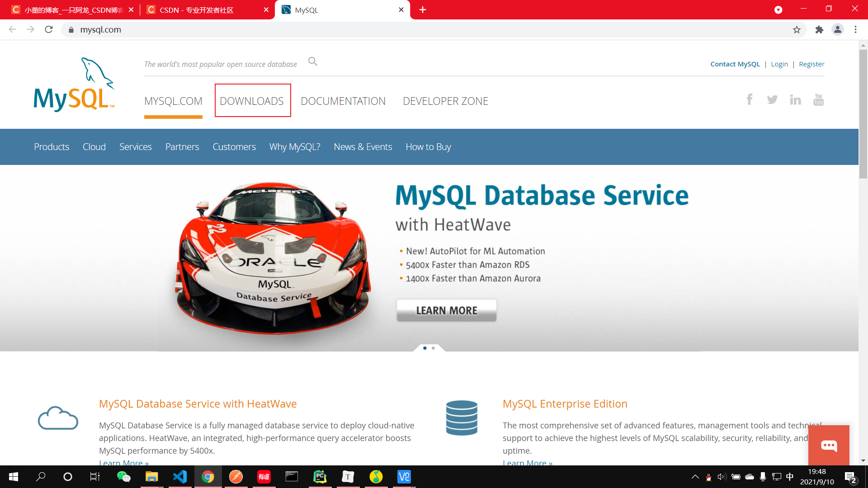The height and width of the screenshot is (488, 868).
Task: Click the database cylinder icon beside Enterprise Edition
Action: (462, 418)
